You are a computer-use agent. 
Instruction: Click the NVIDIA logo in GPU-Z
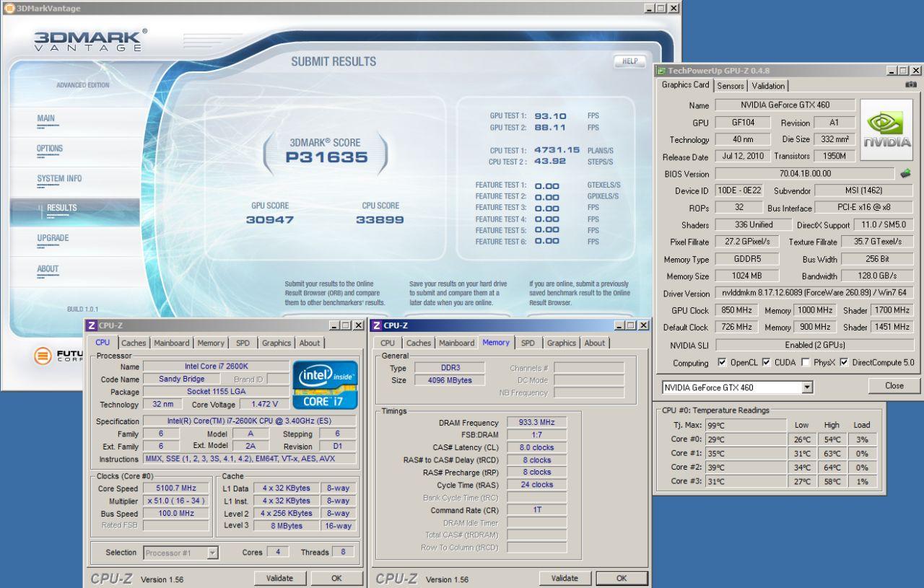pos(886,129)
